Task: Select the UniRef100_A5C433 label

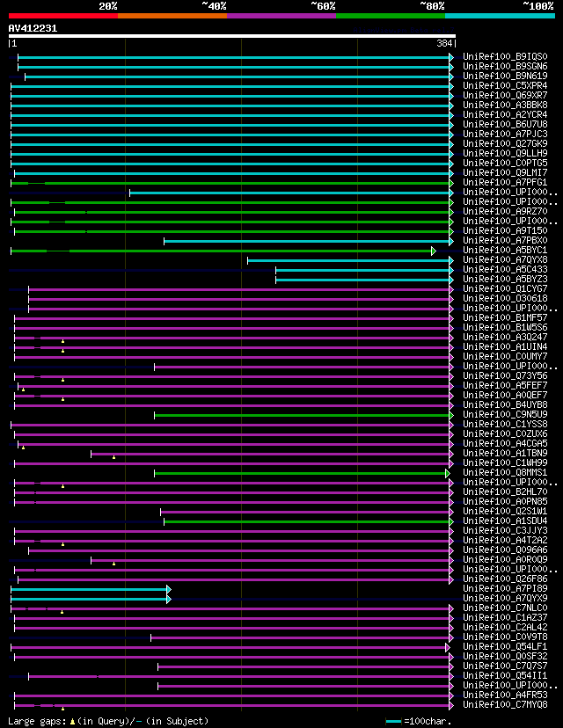Action: (505, 269)
